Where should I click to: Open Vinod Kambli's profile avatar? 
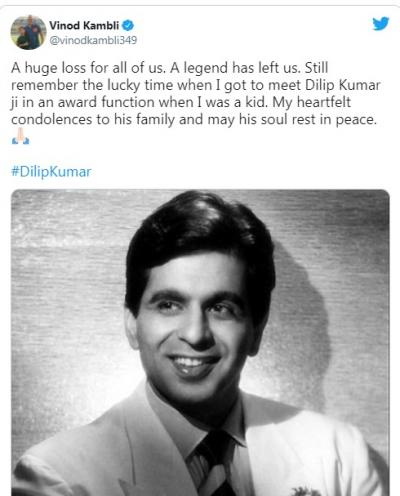coord(28,32)
